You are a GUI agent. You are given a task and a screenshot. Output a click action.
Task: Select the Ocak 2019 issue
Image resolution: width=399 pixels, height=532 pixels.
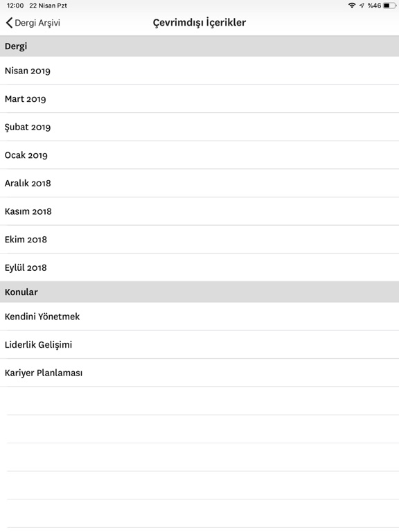pyautogui.click(x=199, y=155)
